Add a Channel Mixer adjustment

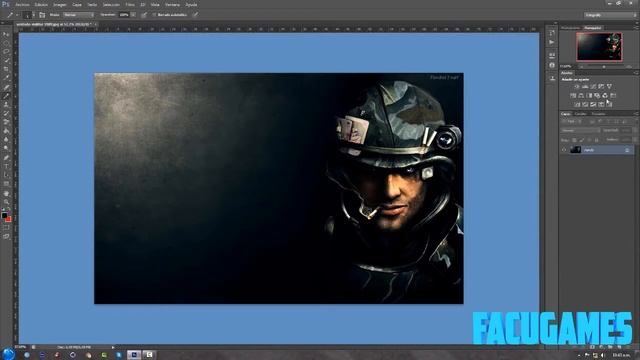[x=605, y=96]
